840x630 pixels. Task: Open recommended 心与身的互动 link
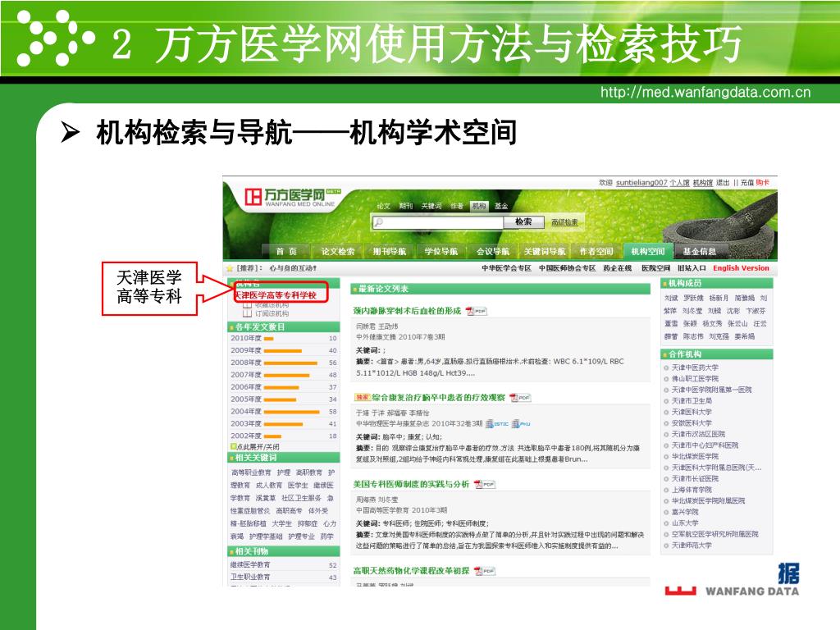(293, 268)
